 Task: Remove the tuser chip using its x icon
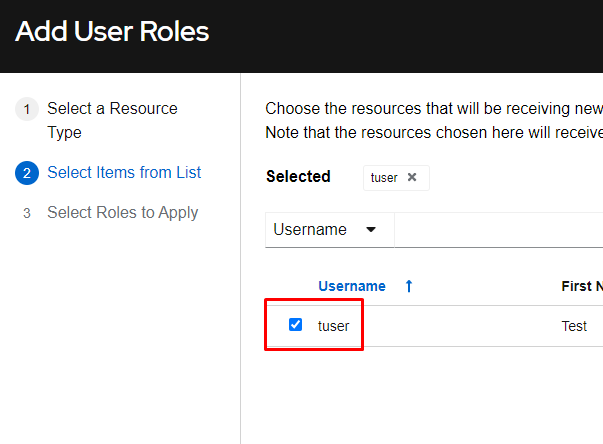point(412,178)
